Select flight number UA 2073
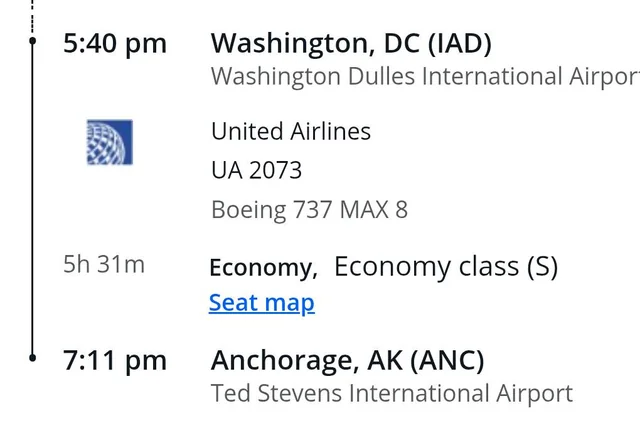640x443 pixels. pos(256,170)
